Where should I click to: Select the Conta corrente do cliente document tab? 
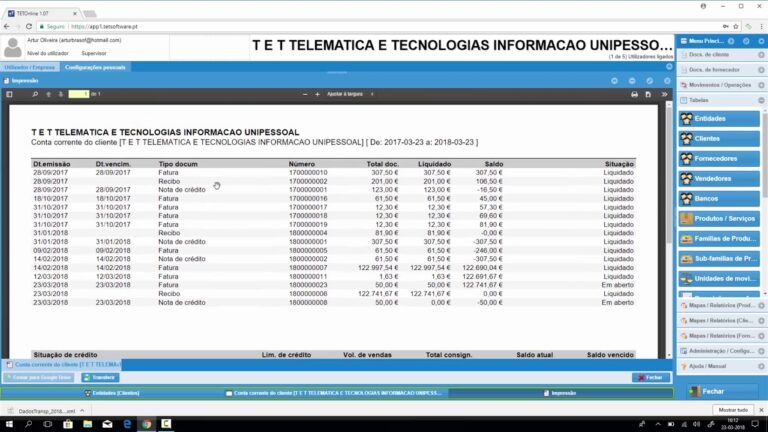pyautogui.click(x=62, y=365)
